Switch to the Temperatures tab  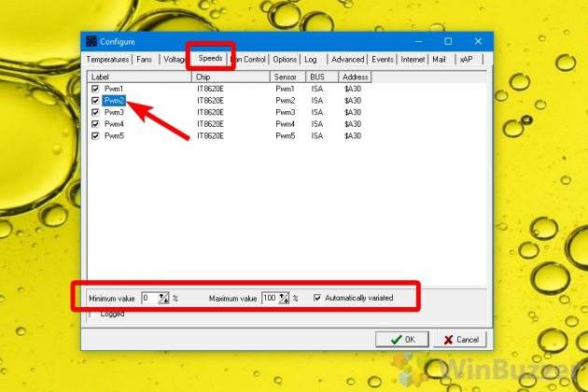click(x=107, y=59)
